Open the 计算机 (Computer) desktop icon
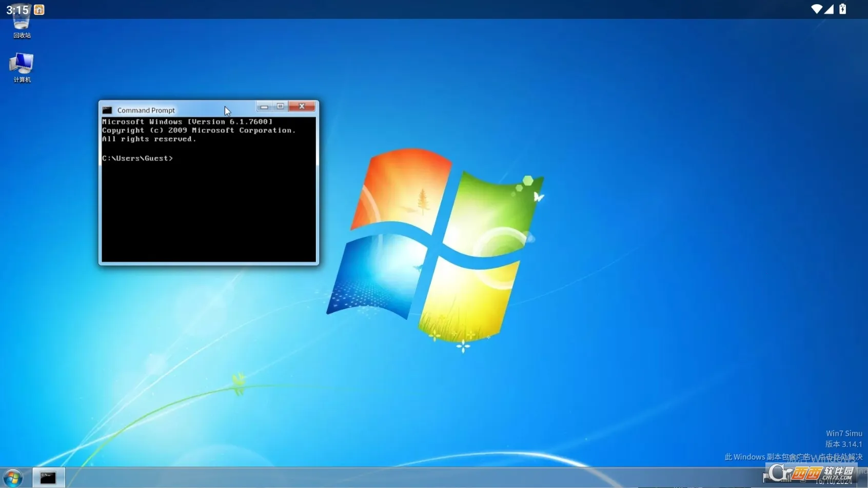The width and height of the screenshot is (868, 488). 21,66
